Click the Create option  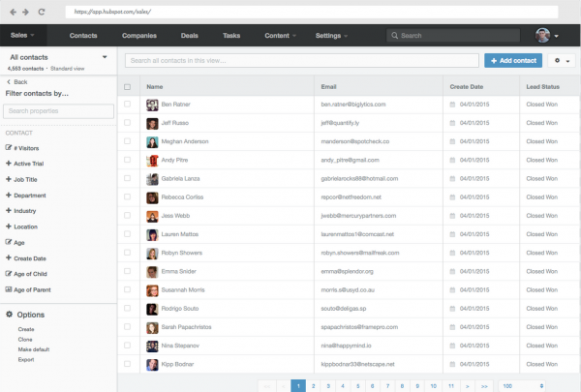(26, 329)
